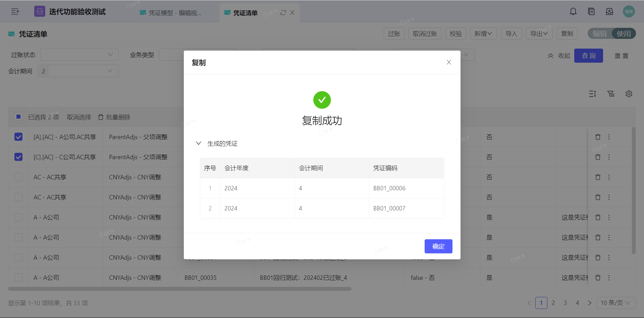Click the delete trash icon in first row

(x=598, y=137)
